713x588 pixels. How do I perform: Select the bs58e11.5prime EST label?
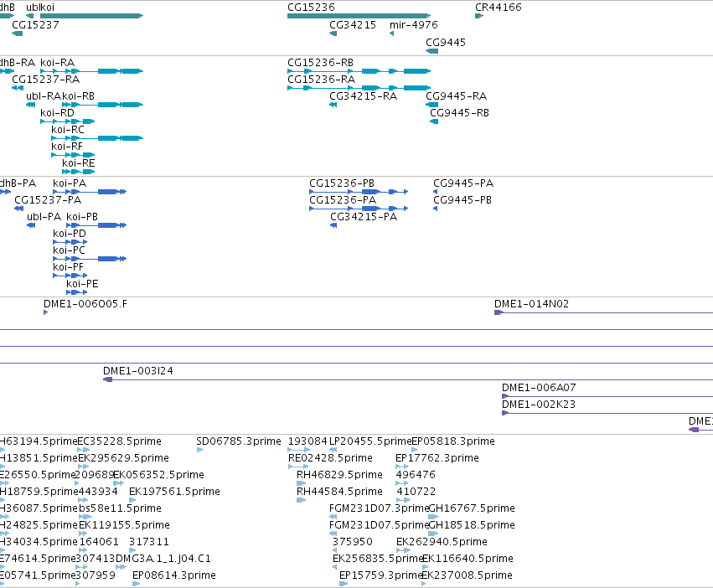(120, 509)
